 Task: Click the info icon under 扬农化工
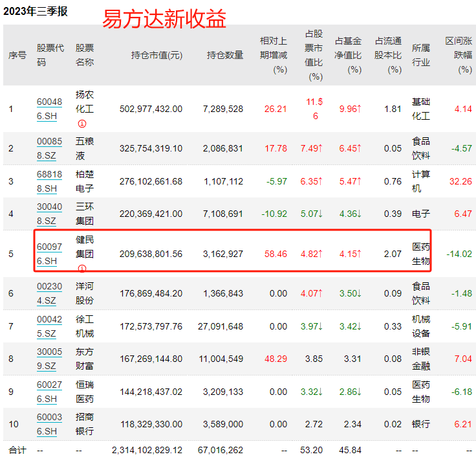82,124
